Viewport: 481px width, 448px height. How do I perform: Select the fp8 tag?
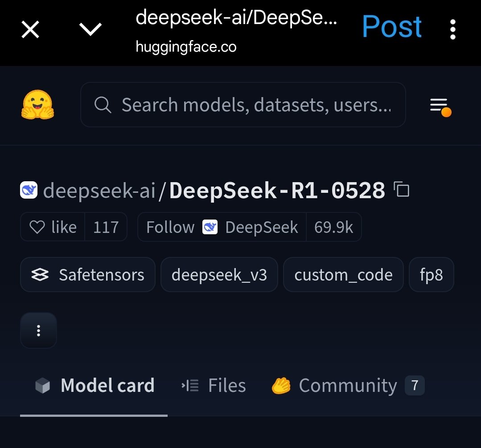(431, 275)
